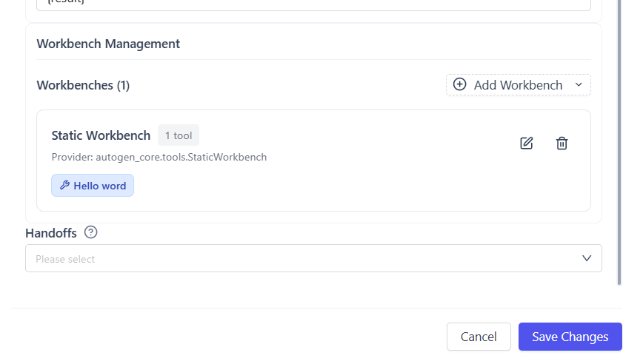Open the Handoffs help question mark
This screenshot has width=643, height=364.
90,232
